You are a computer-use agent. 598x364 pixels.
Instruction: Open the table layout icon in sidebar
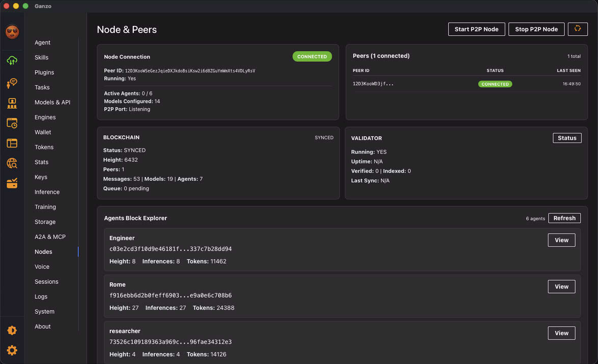click(12, 143)
